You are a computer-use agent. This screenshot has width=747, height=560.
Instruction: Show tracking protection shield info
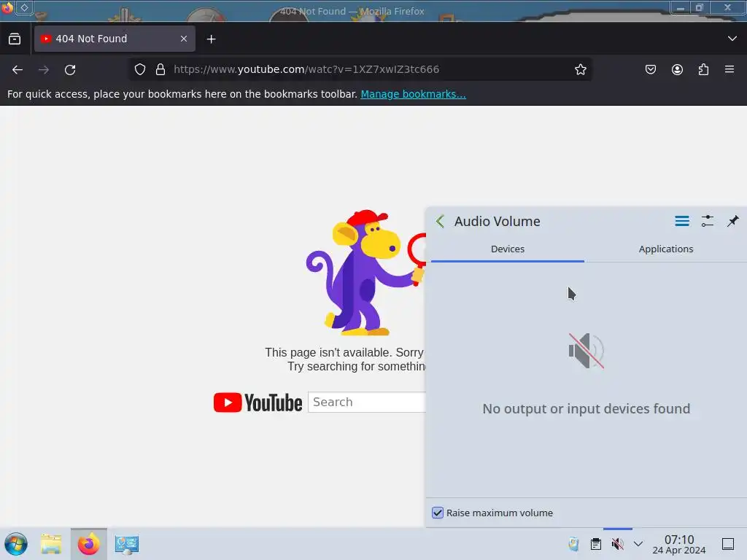click(139, 69)
